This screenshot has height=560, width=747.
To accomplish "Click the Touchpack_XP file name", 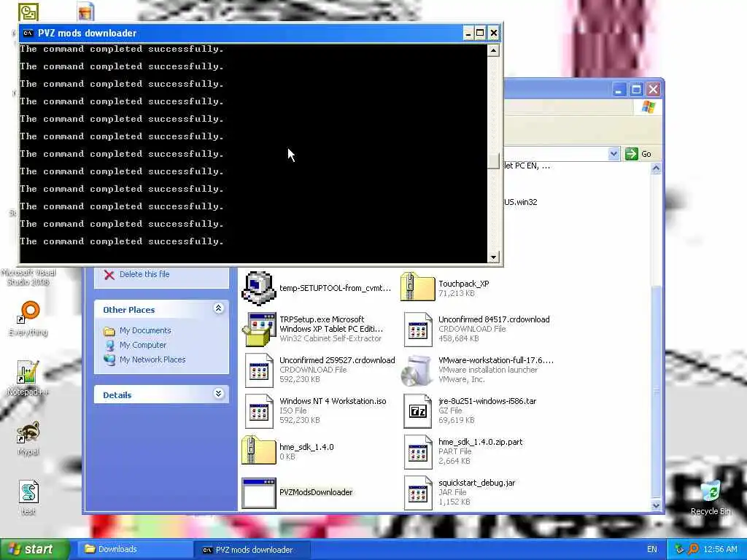I will point(463,284).
